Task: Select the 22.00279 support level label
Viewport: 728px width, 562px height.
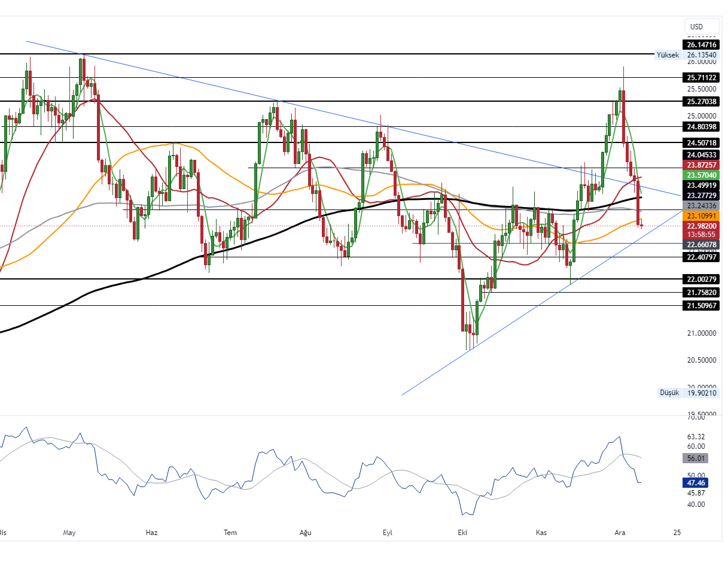Action: tap(702, 279)
